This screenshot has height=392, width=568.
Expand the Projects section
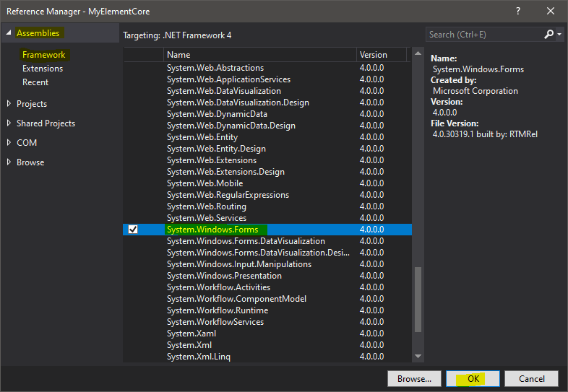click(9, 104)
